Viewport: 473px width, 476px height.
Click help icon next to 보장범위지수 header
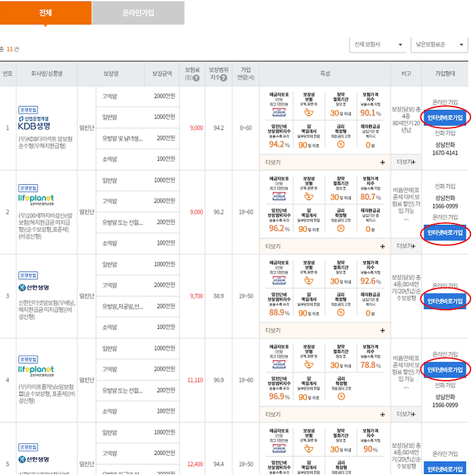pos(224,78)
